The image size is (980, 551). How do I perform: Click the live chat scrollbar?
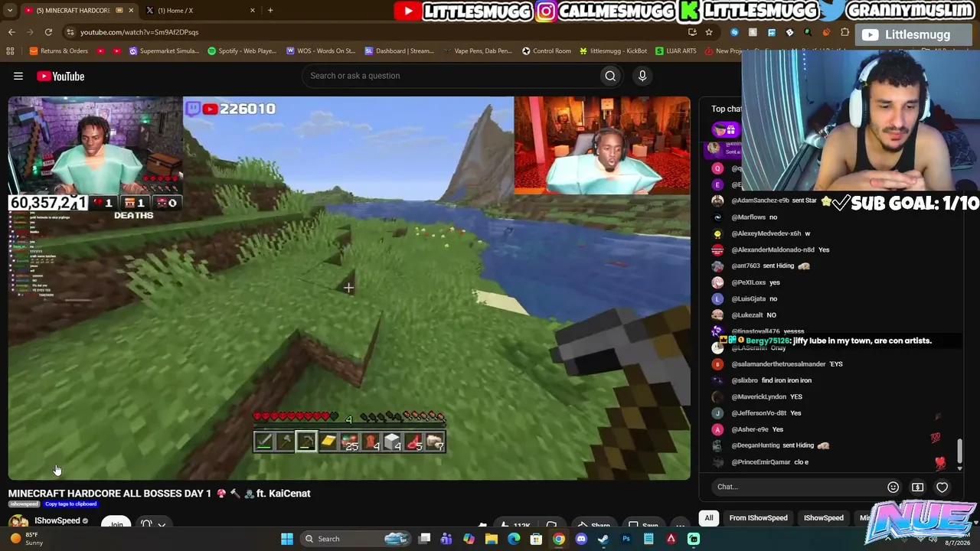(x=959, y=450)
